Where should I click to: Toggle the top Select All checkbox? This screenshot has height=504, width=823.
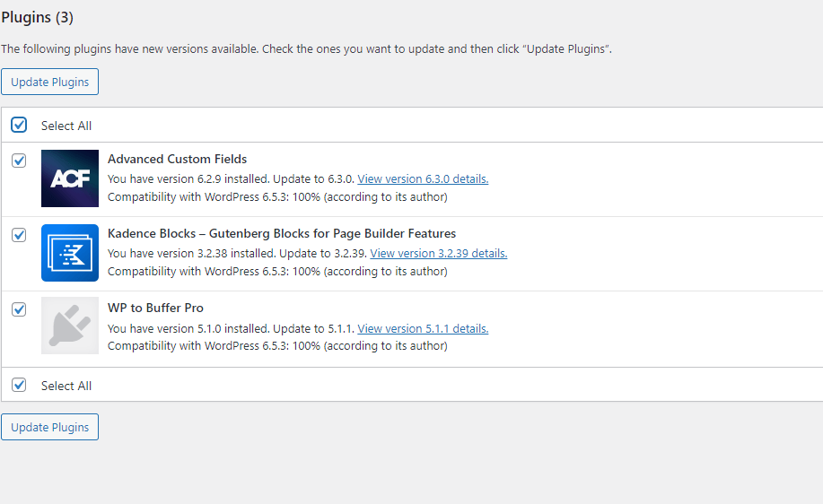pos(19,126)
